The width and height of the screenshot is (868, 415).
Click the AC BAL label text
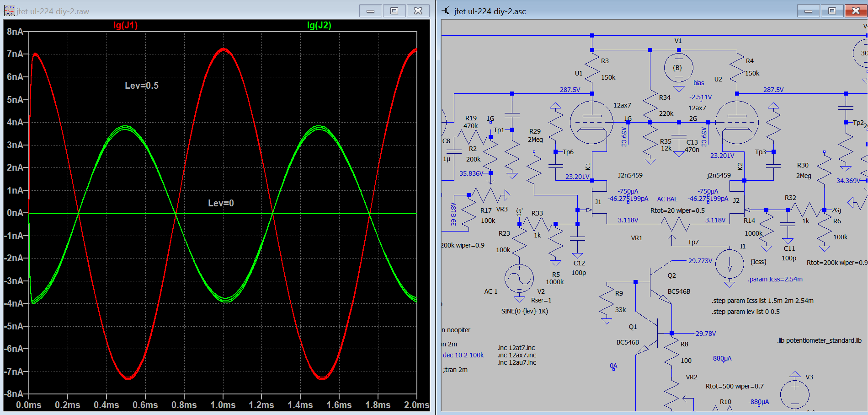click(x=667, y=199)
